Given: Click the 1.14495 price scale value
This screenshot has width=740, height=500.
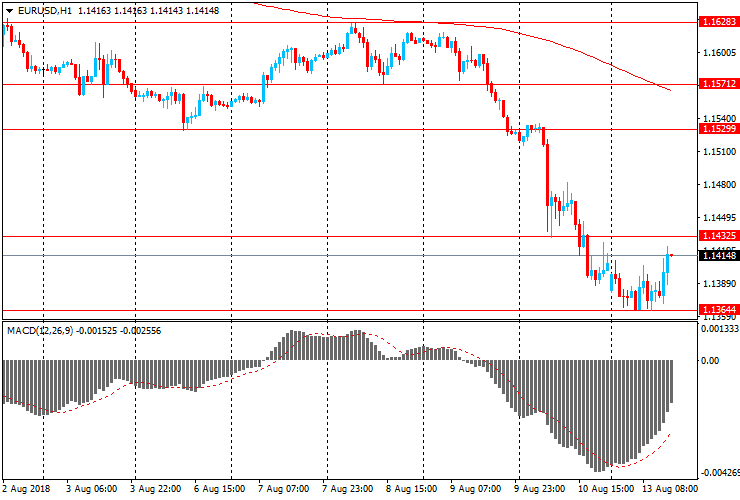Looking at the screenshot, I should 719,218.
